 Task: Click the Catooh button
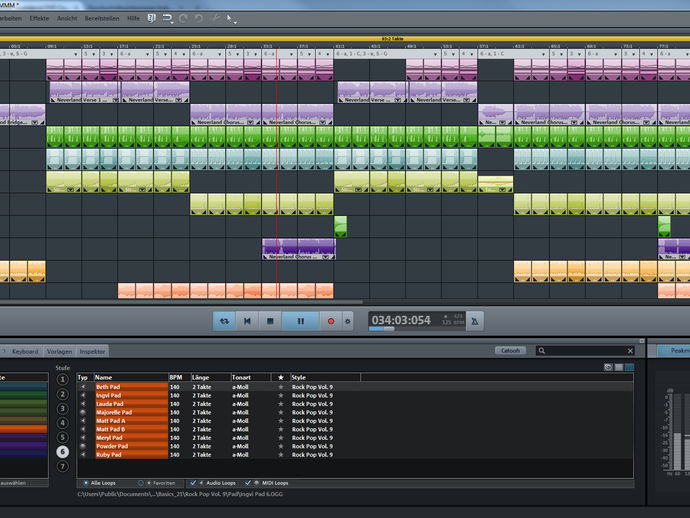[x=511, y=351]
